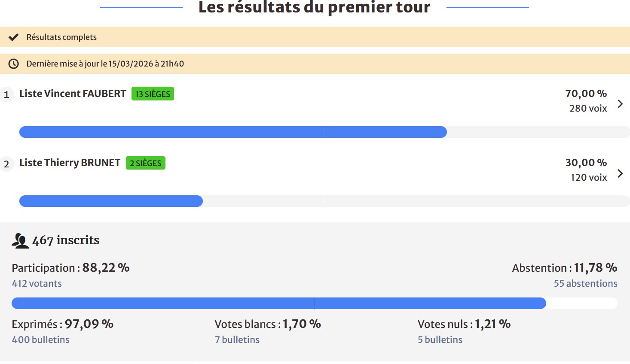This screenshot has height=364, width=630.
Task: Open the Liste Thierry BRUNET entry
Action: (70, 163)
